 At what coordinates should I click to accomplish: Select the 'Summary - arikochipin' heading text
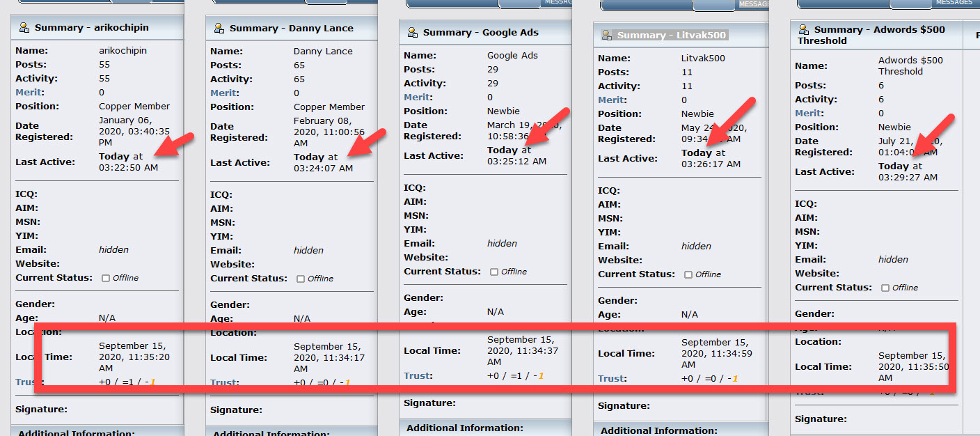pos(91,28)
